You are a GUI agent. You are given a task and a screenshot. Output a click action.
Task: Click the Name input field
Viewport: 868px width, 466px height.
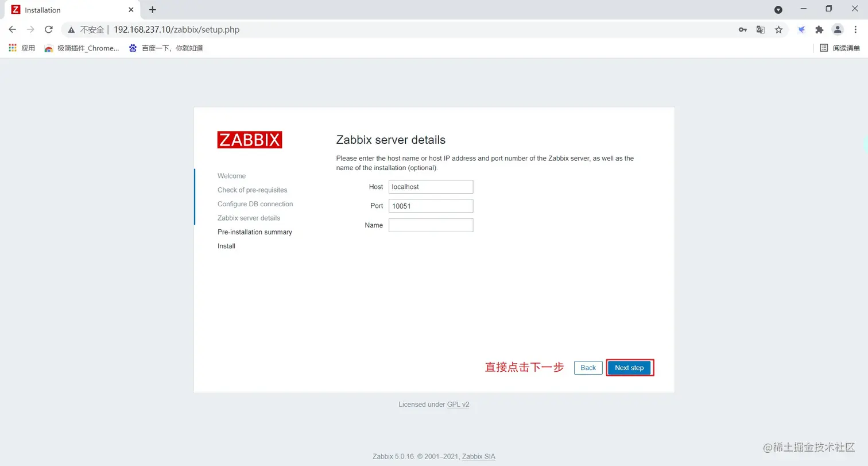click(431, 225)
